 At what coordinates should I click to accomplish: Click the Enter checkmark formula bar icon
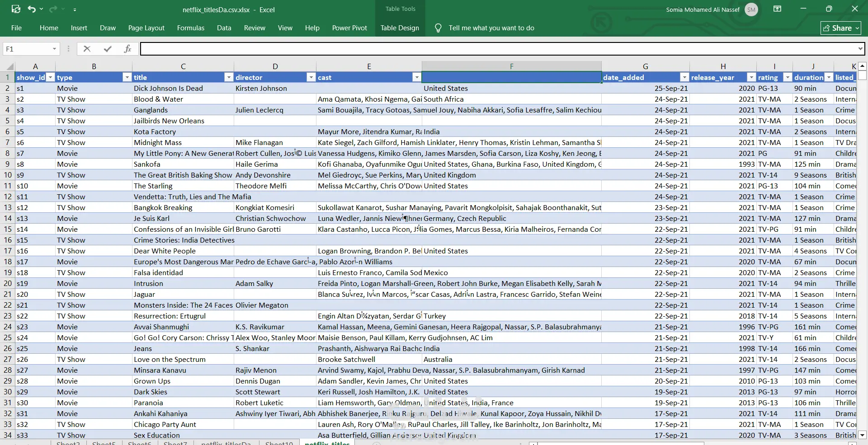click(x=108, y=49)
